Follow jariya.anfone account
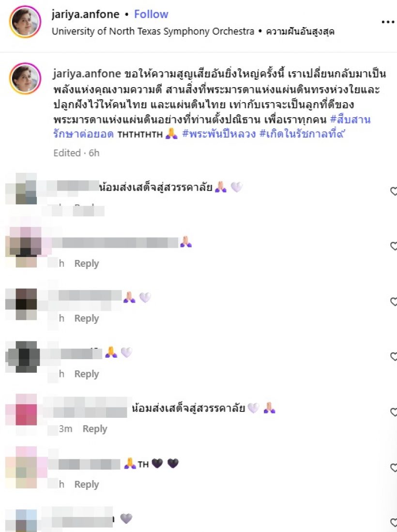This screenshot has width=397, height=532. tap(151, 14)
